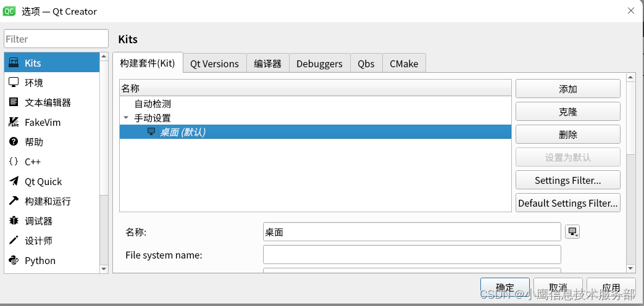Select the 环境 category text
This screenshot has width=644, height=306.
point(34,83)
